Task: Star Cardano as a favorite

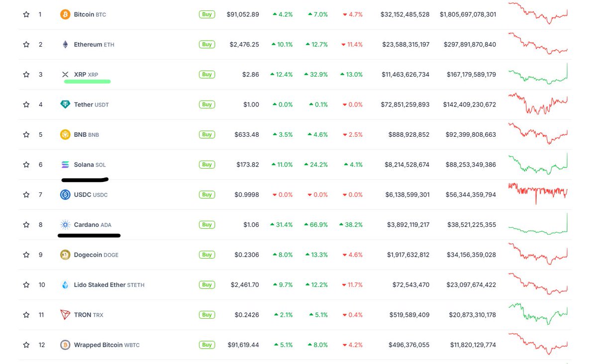Action: [26, 225]
